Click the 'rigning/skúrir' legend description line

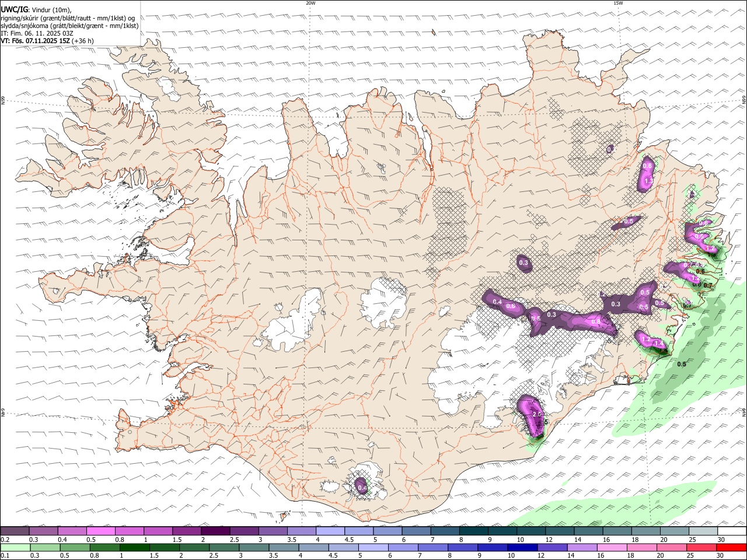tap(68, 18)
